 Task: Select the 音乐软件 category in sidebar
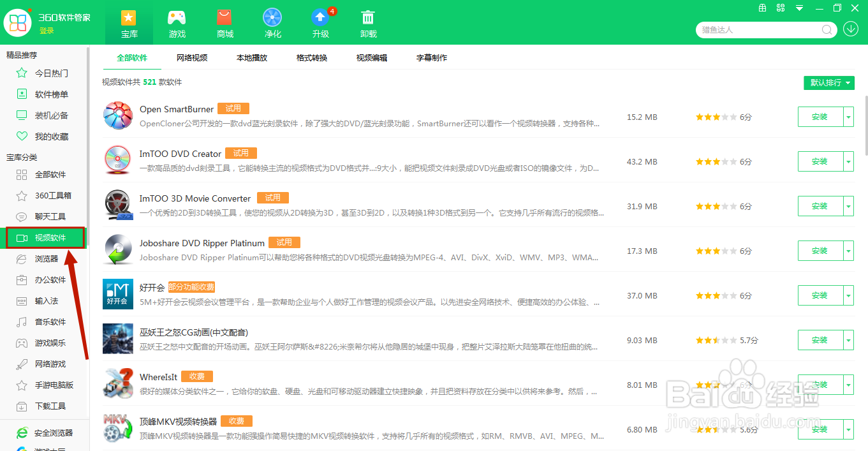point(48,322)
